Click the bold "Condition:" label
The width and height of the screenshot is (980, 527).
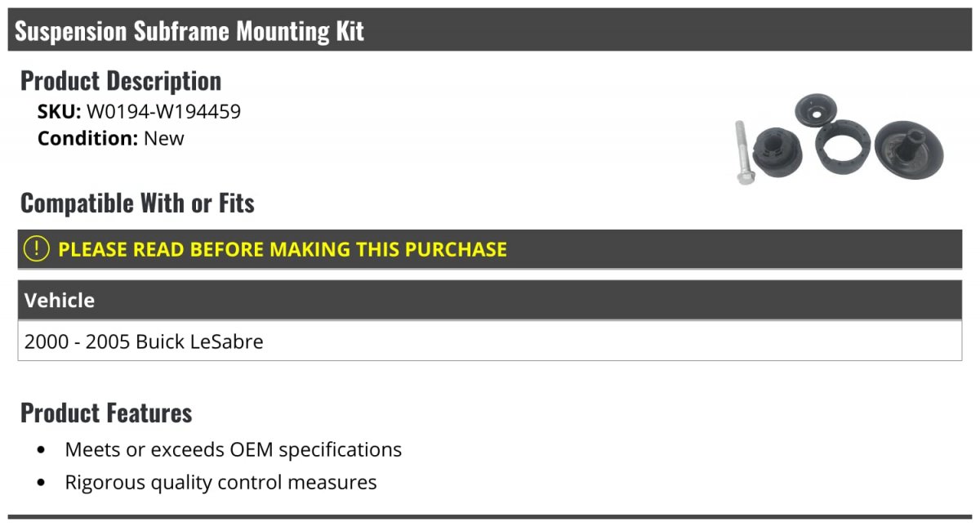click(87, 138)
